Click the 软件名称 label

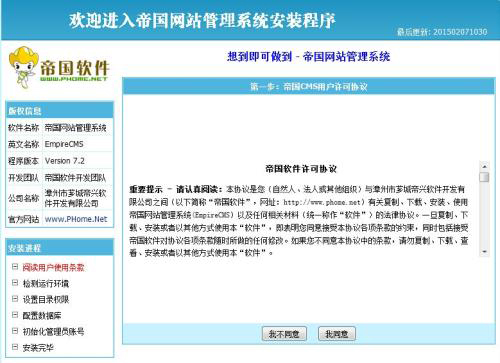[x=24, y=128]
